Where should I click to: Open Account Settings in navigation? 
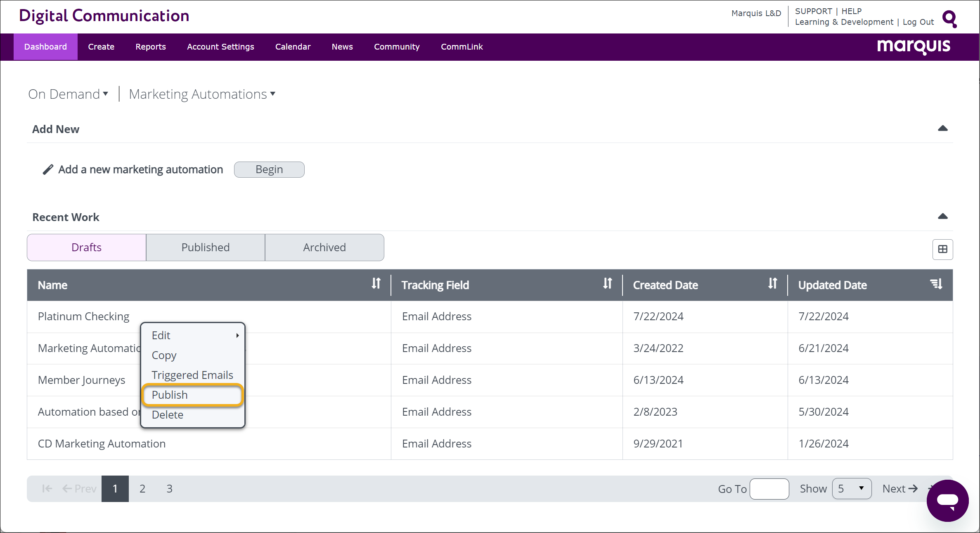(220, 47)
